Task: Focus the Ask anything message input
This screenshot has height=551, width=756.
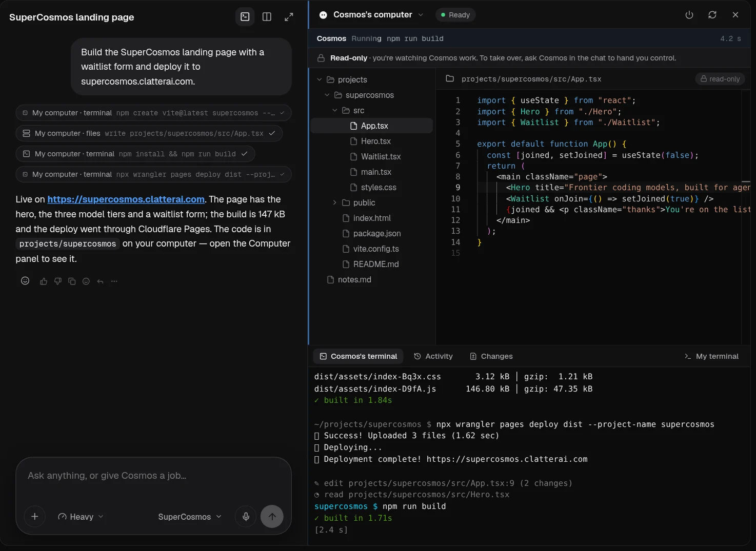Action: point(153,476)
